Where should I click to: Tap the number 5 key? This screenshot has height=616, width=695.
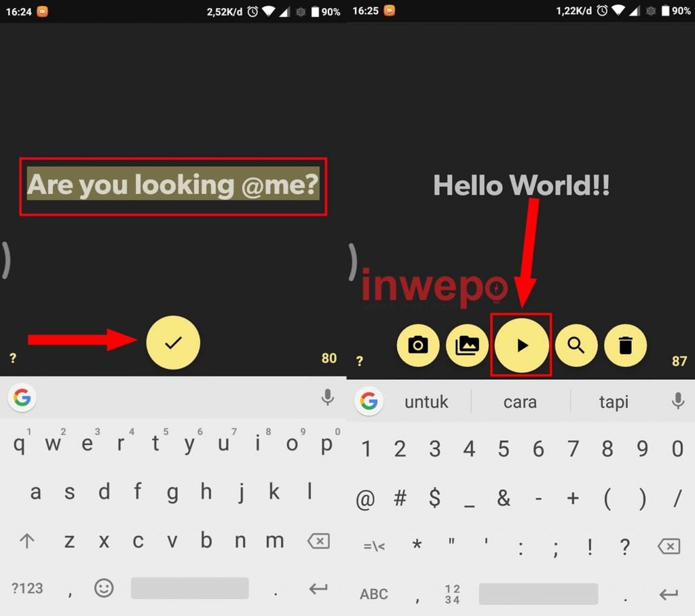[x=504, y=449]
